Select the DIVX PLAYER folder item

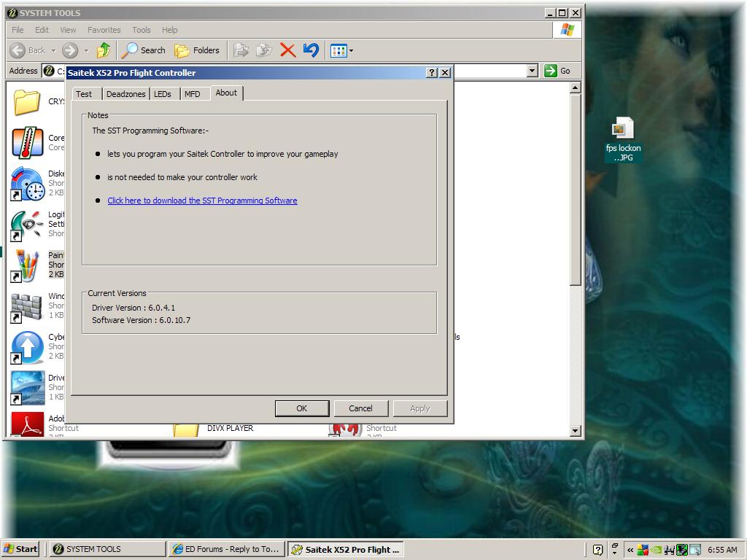[213, 429]
